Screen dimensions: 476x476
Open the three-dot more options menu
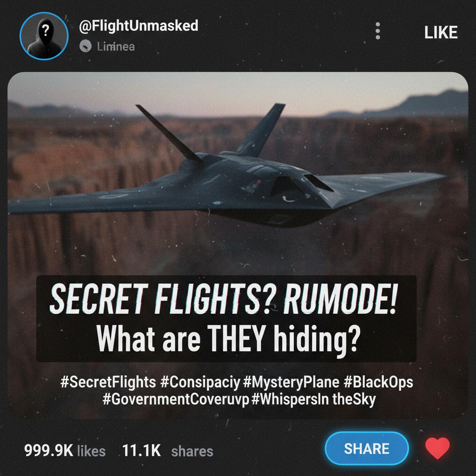click(377, 31)
